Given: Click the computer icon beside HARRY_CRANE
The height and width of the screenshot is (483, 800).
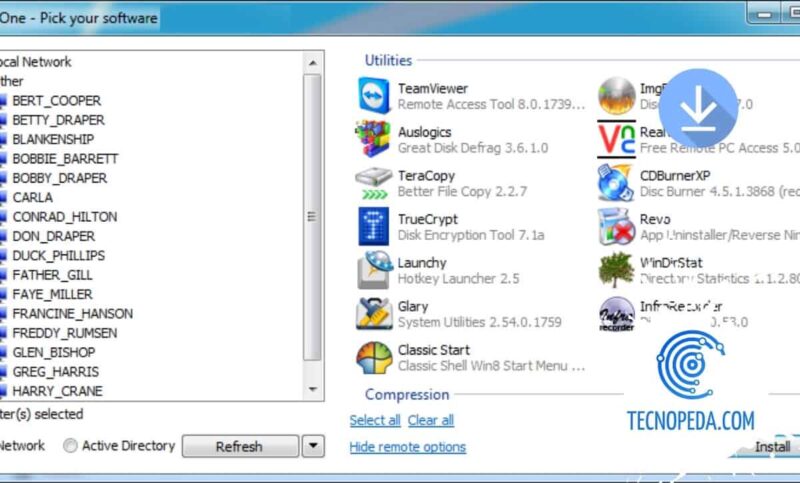Looking at the screenshot, I should point(3,392).
